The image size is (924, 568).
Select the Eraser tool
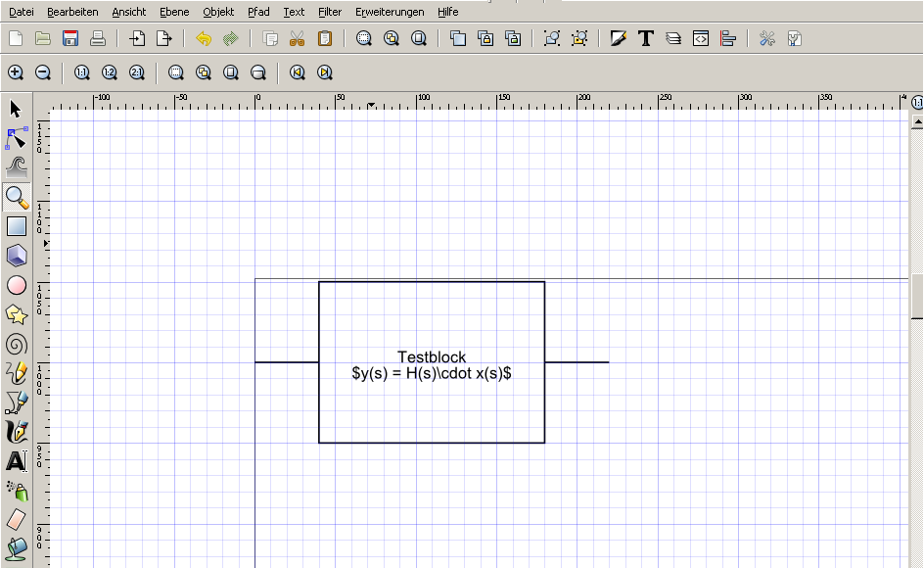(17, 518)
